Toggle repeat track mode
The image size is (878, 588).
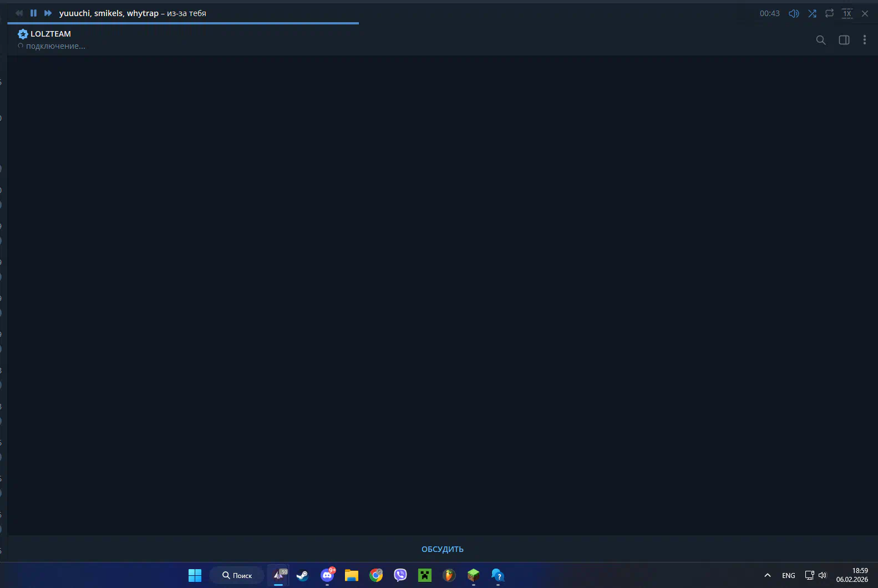tap(829, 13)
